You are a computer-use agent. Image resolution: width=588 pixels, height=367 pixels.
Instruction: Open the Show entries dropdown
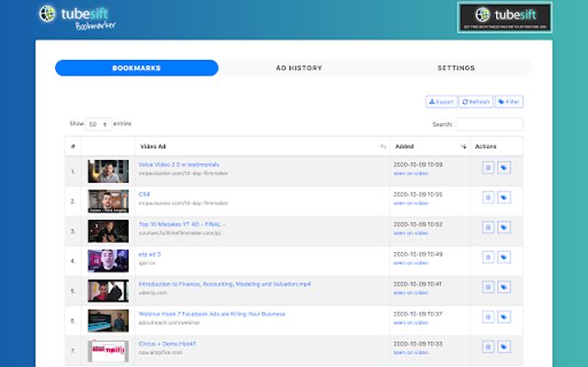(98, 124)
